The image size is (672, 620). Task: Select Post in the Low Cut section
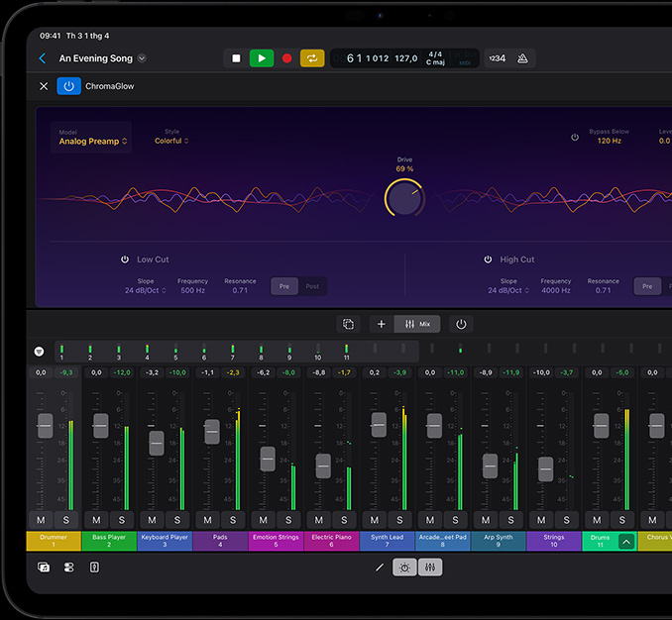tap(312, 286)
